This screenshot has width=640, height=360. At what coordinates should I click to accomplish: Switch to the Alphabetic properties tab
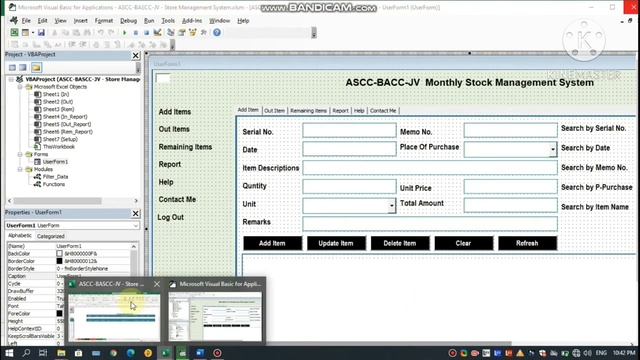coord(20,236)
